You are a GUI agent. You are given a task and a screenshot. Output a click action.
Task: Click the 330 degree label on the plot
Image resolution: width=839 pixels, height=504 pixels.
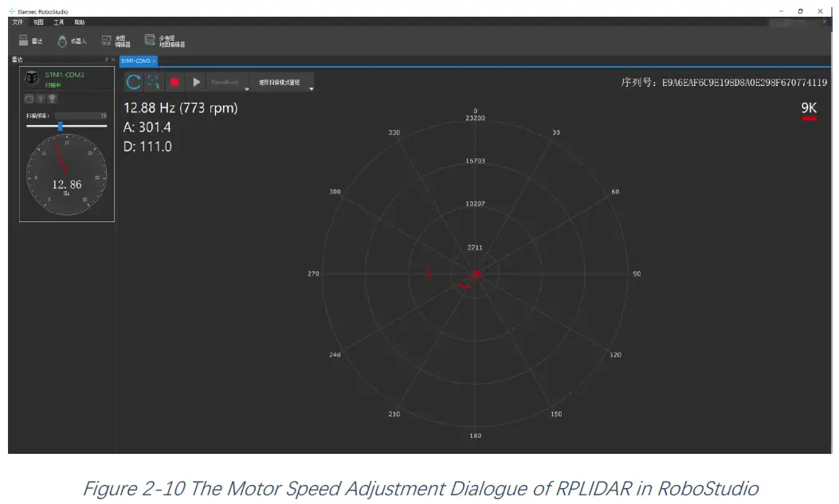click(394, 132)
